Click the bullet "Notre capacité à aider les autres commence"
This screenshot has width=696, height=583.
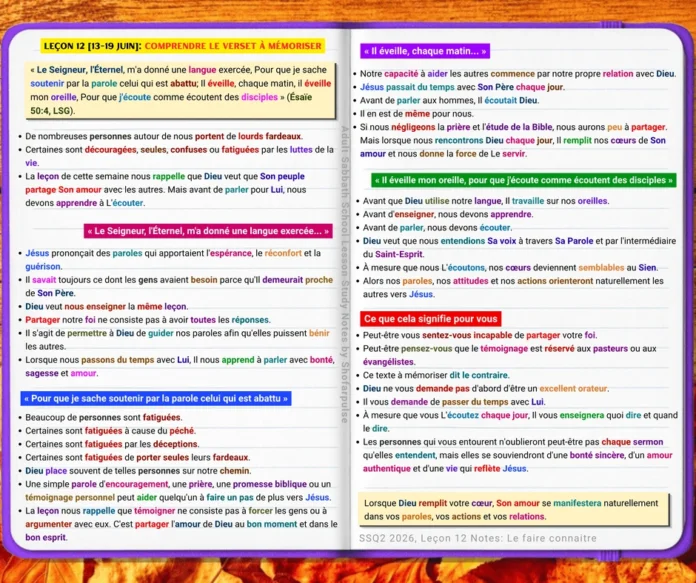tap(518, 74)
